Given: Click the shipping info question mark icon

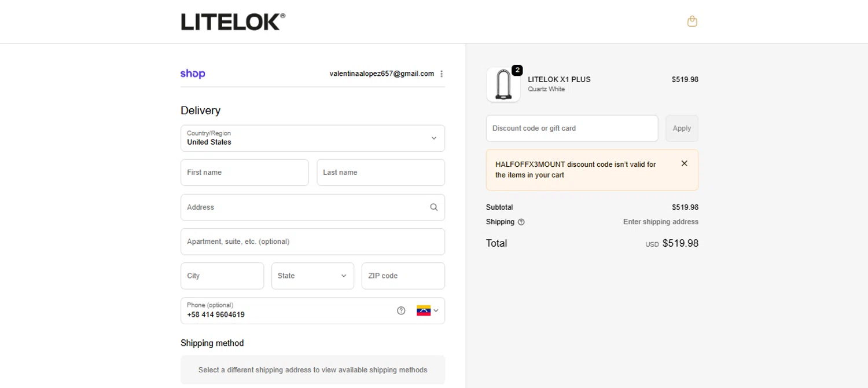Looking at the screenshot, I should coord(521,222).
